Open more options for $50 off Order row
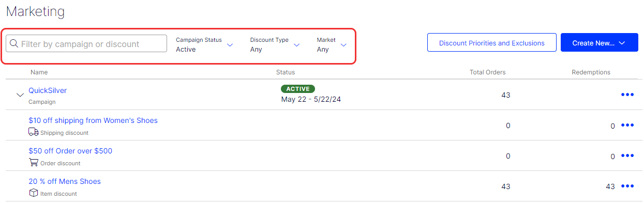 coord(627,155)
